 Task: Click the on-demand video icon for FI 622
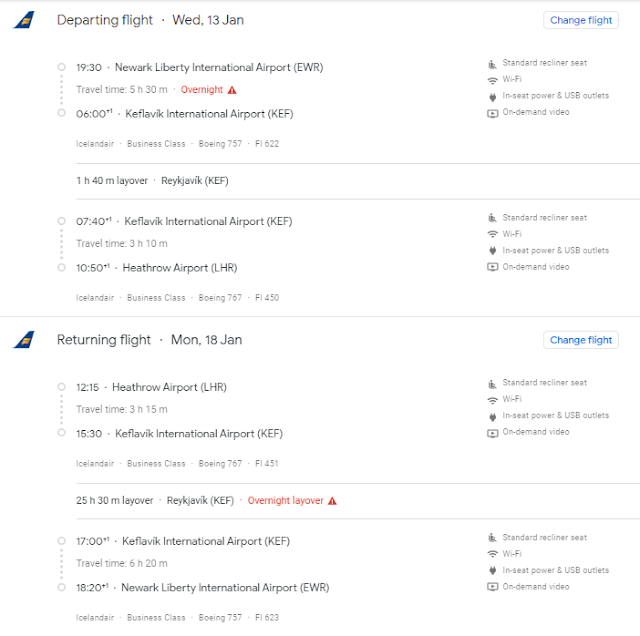(493, 113)
